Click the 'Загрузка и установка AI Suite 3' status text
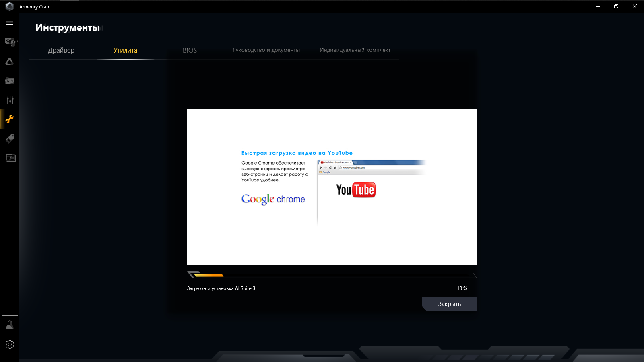Screen dimensions: 644x362 (x=221, y=288)
